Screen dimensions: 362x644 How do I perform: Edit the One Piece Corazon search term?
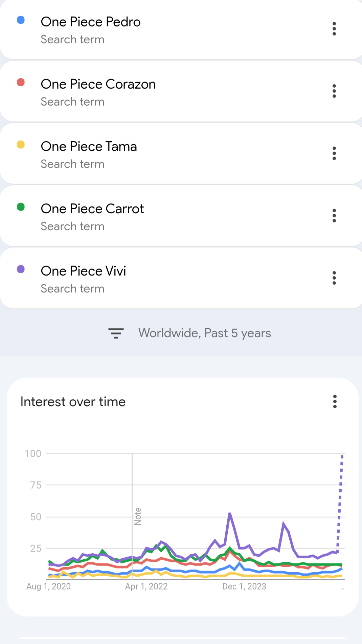[x=98, y=84]
